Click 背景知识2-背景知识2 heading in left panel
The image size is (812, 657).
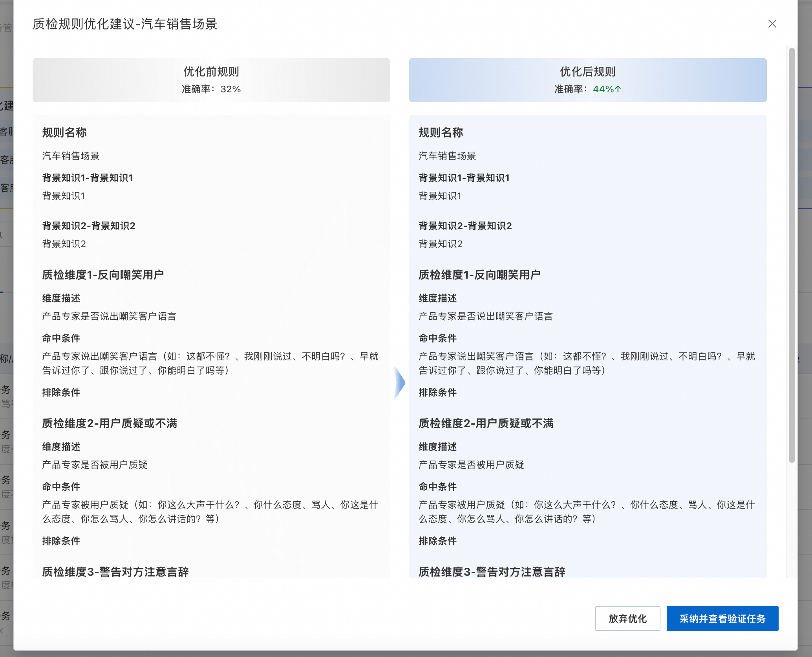[89, 226]
